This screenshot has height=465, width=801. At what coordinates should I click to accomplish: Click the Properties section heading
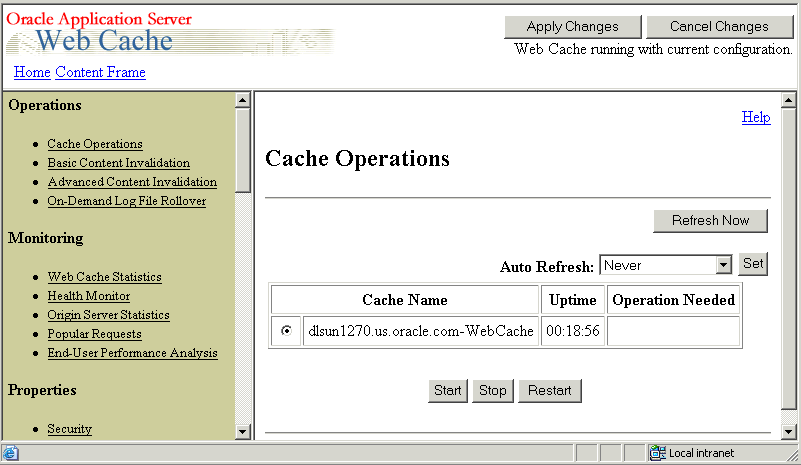click(x=42, y=390)
